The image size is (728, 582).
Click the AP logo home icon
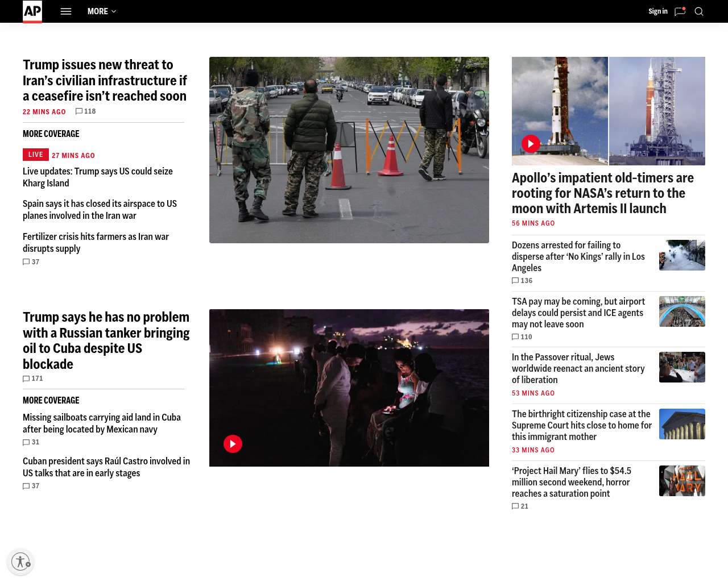[x=32, y=11]
